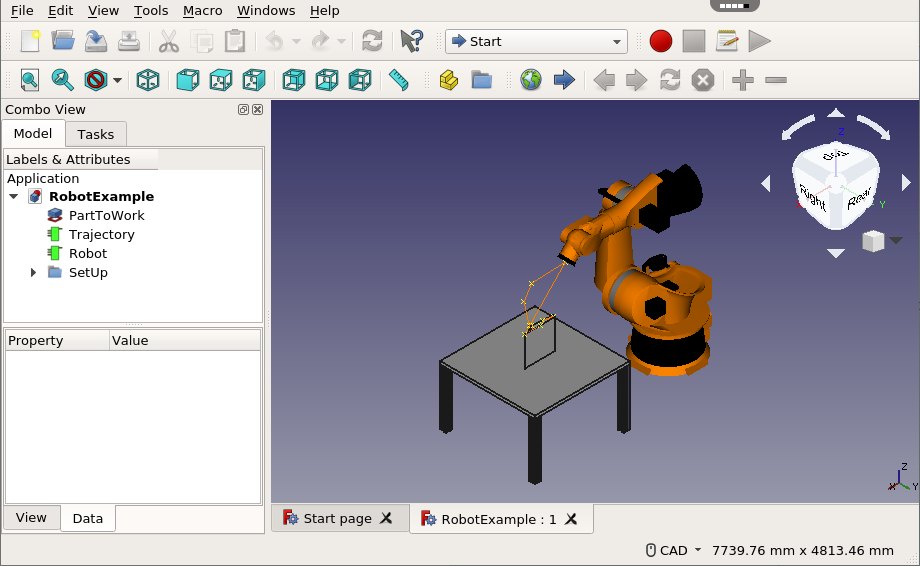Viewport: 920px width, 566px height.
Task: Click the Redo arrow icon
Action: click(320, 41)
